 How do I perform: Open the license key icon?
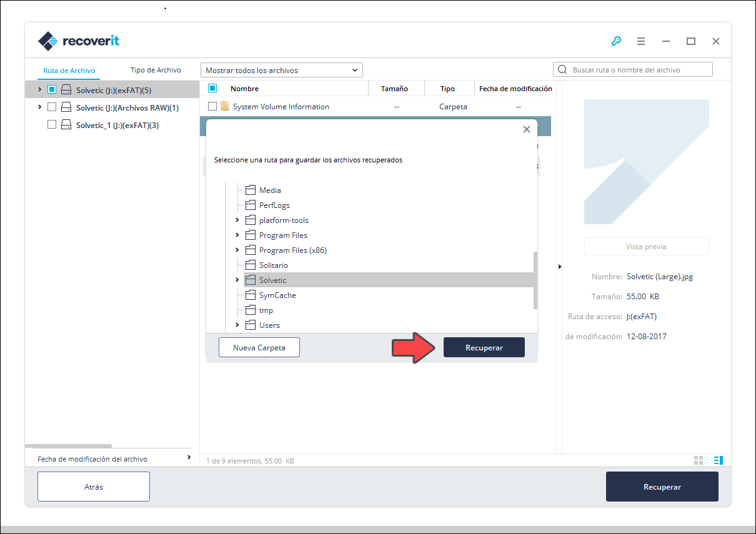[616, 41]
